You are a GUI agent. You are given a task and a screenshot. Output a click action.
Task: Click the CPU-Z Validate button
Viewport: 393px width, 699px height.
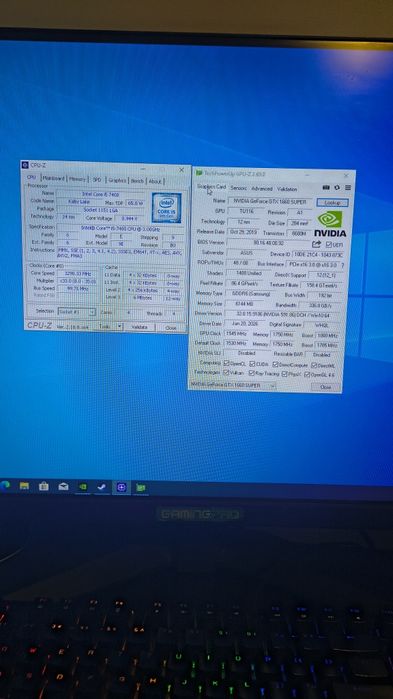click(140, 327)
